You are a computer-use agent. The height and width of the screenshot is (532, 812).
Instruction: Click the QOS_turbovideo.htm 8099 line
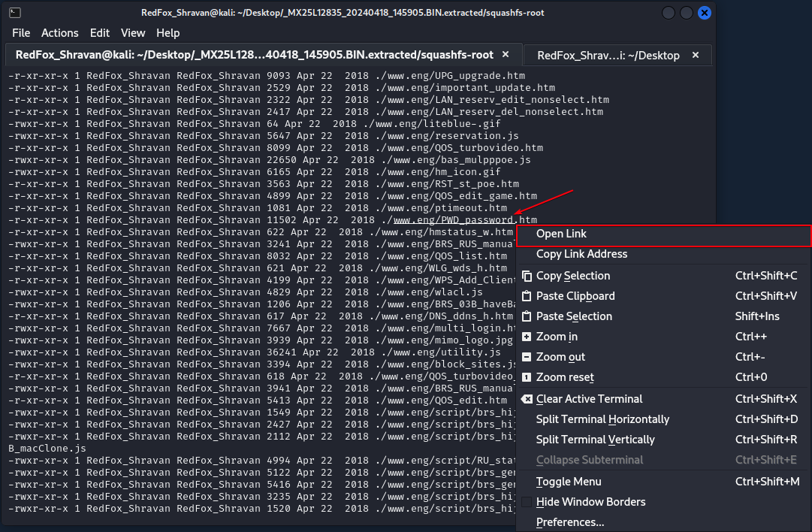tap(276, 147)
